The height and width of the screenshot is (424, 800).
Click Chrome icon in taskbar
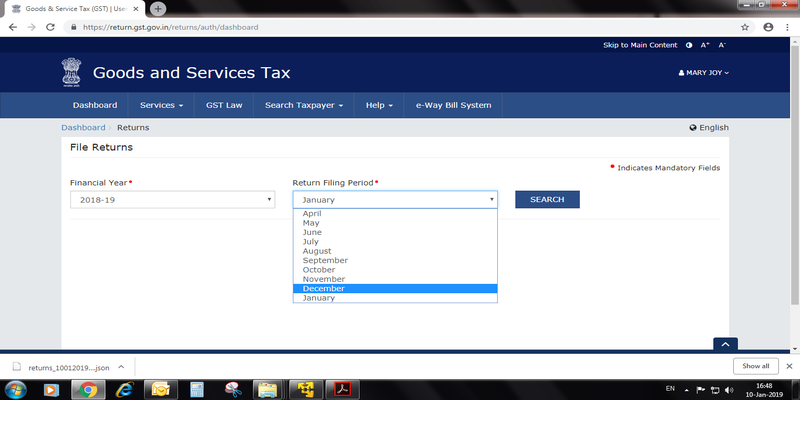tap(88, 390)
